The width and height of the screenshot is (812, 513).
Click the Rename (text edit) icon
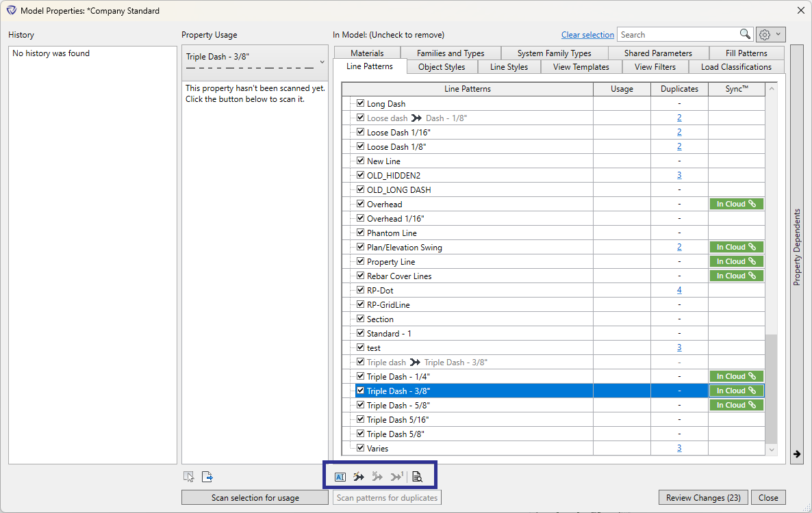(x=340, y=477)
